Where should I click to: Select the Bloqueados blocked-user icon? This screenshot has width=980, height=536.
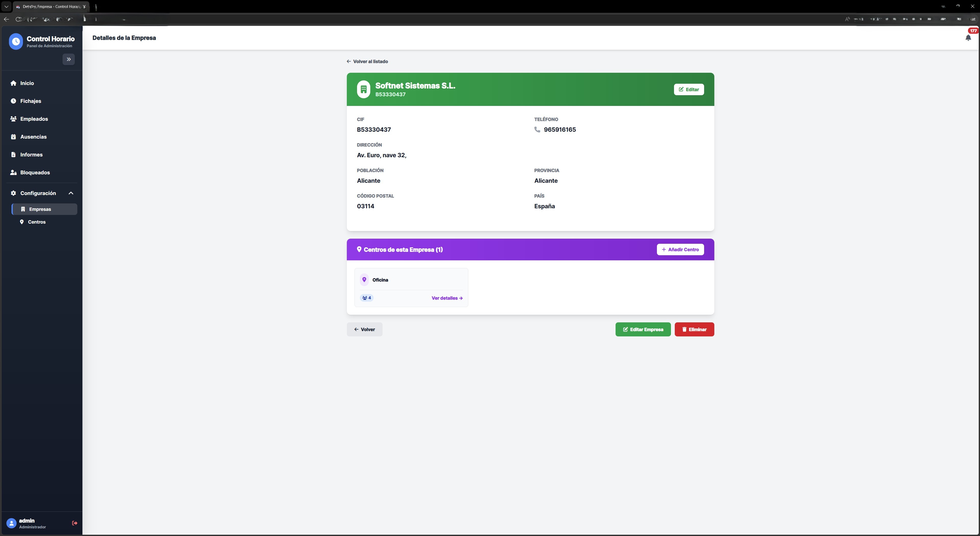[13, 172]
